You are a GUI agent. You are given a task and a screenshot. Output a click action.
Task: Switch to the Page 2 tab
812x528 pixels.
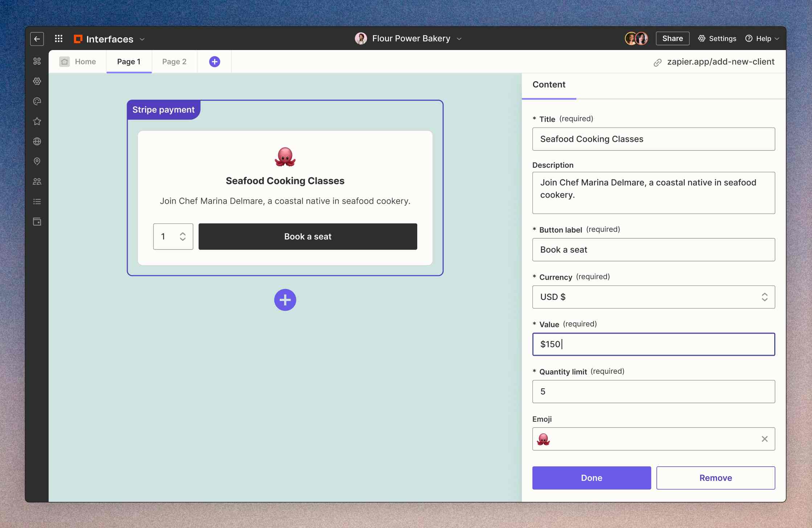[x=174, y=62]
